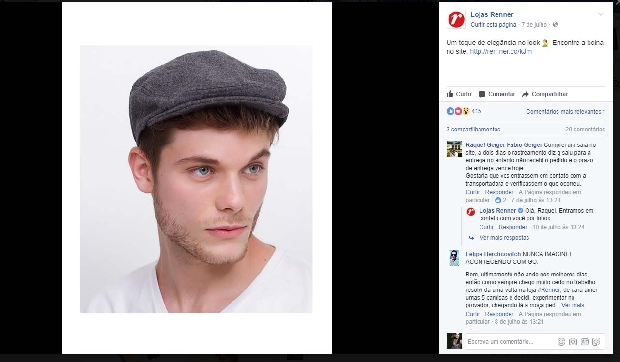Attach a photo using the camera icon
The height and width of the screenshot is (362, 620).
coord(573,341)
